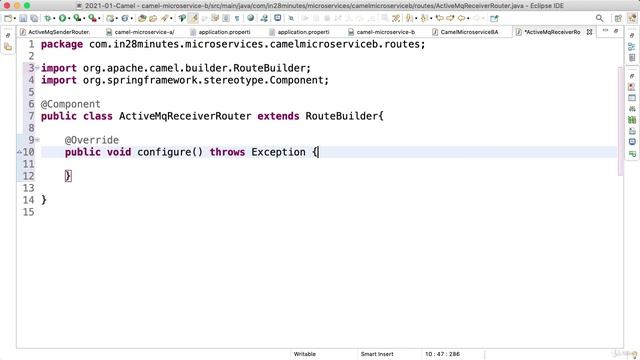Click the New Java class icon
Image resolution: width=640 pixels, height=360 pixels.
tap(125, 18)
